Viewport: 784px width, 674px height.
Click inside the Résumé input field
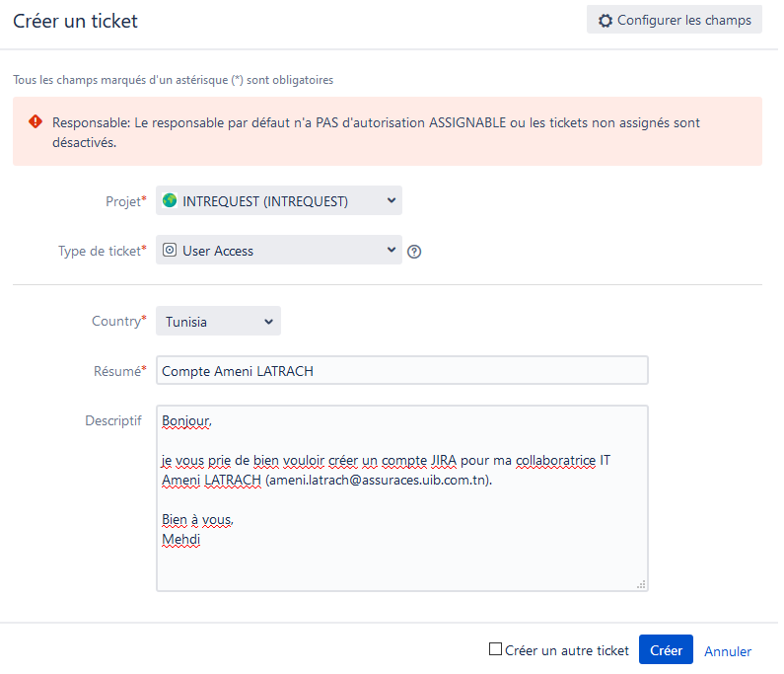(x=402, y=370)
